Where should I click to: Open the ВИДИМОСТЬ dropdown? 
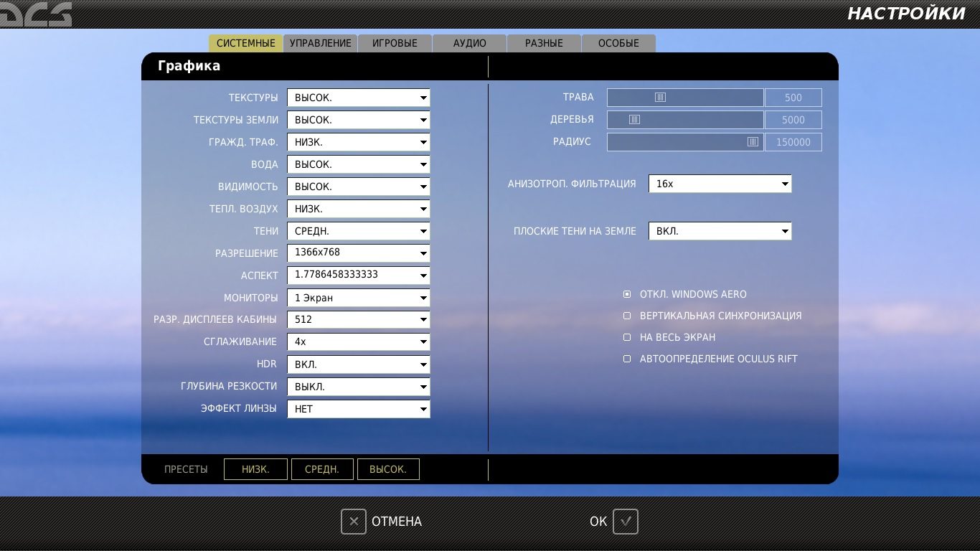359,187
